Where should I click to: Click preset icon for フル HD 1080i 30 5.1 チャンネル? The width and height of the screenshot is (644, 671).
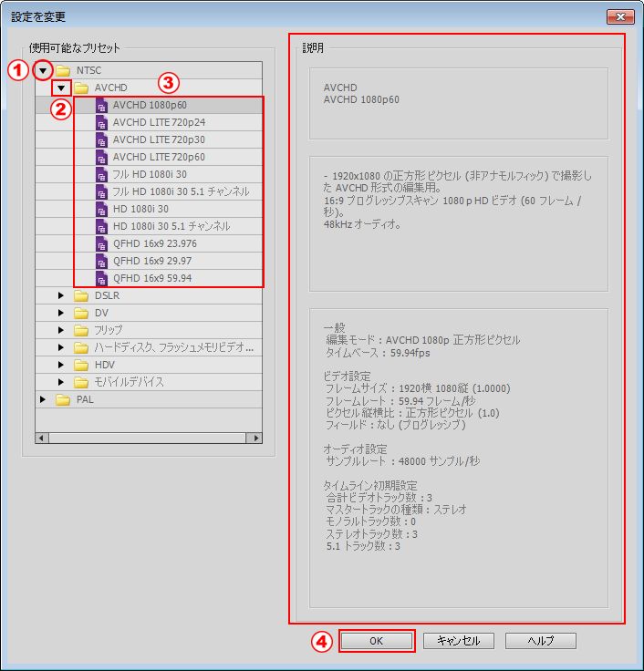click(x=101, y=191)
